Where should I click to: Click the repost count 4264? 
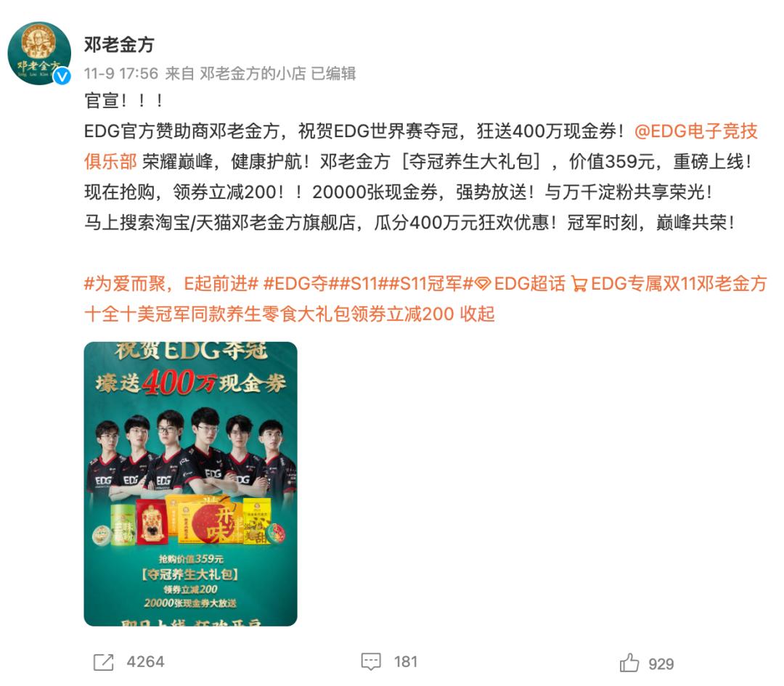pyautogui.click(x=145, y=662)
